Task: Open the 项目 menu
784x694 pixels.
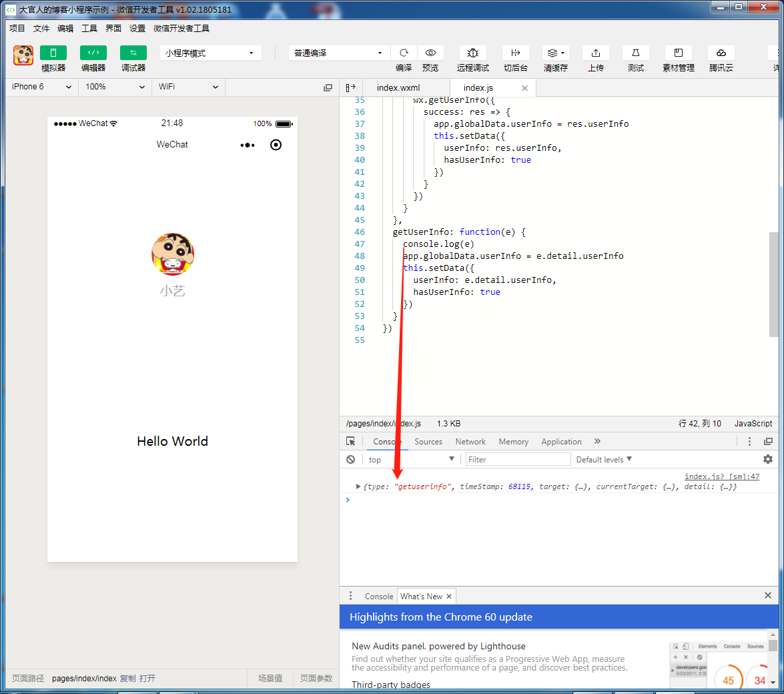Action: (x=17, y=29)
